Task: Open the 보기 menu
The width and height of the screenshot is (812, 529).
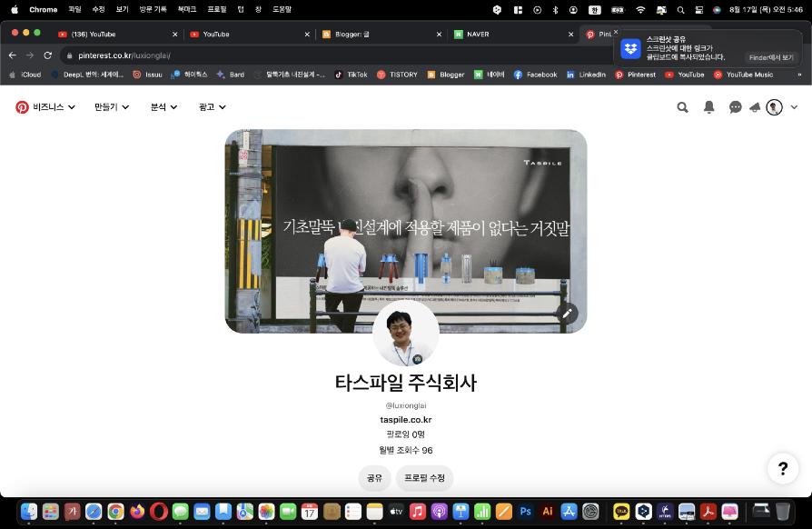Action: (x=123, y=9)
